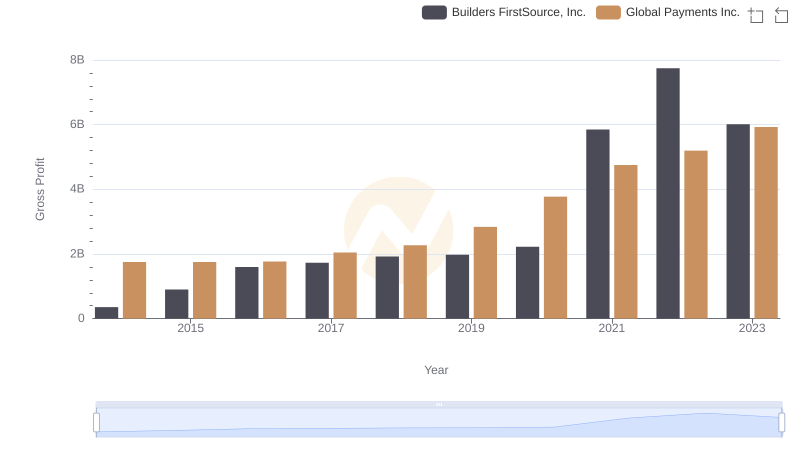Click the 2015 x-axis label
The width and height of the screenshot is (800, 461).
(190, 328)
